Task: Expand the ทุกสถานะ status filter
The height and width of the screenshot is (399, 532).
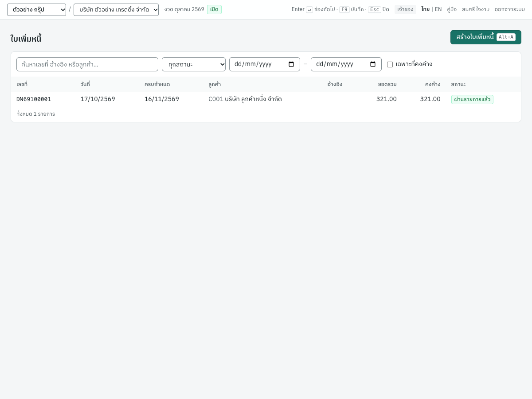Action: [194, 64]
